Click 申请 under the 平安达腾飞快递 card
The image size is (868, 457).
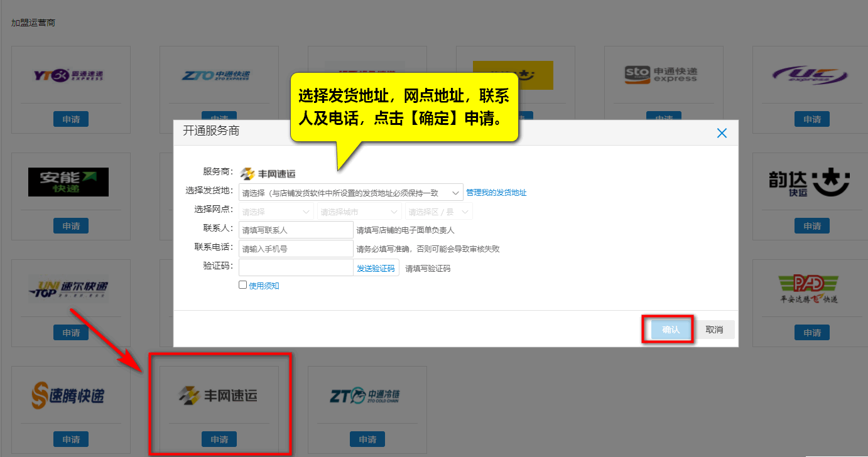click(812, 333)
